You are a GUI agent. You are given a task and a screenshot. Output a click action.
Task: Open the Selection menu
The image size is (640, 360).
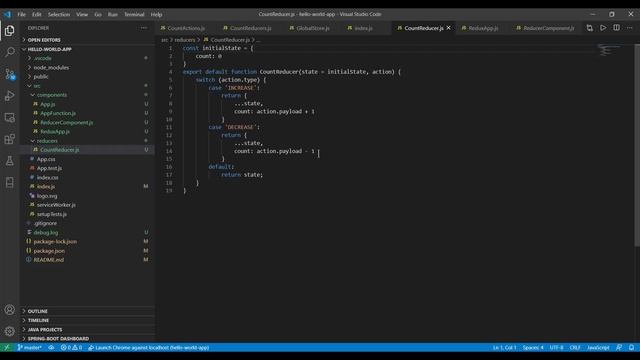(59, 14)
